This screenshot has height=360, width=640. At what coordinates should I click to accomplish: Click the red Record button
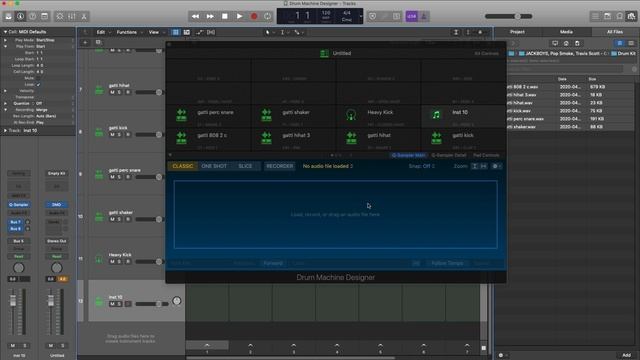[254, 16]
